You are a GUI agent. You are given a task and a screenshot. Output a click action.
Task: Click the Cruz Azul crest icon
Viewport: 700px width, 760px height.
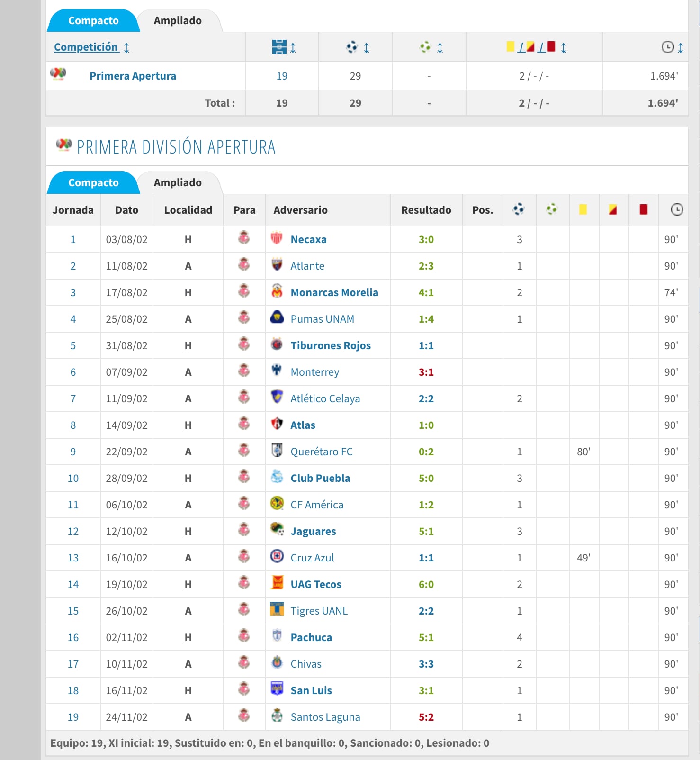[277, 556]
